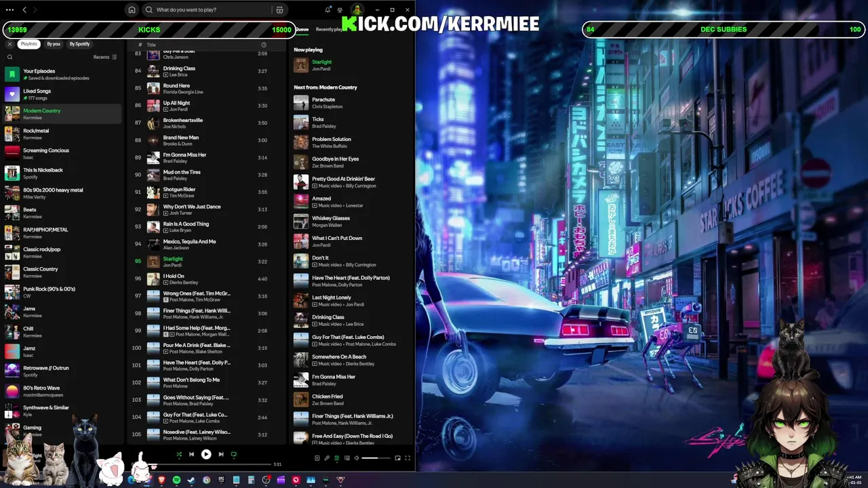Open the miniplayer icon

(398, 458)
